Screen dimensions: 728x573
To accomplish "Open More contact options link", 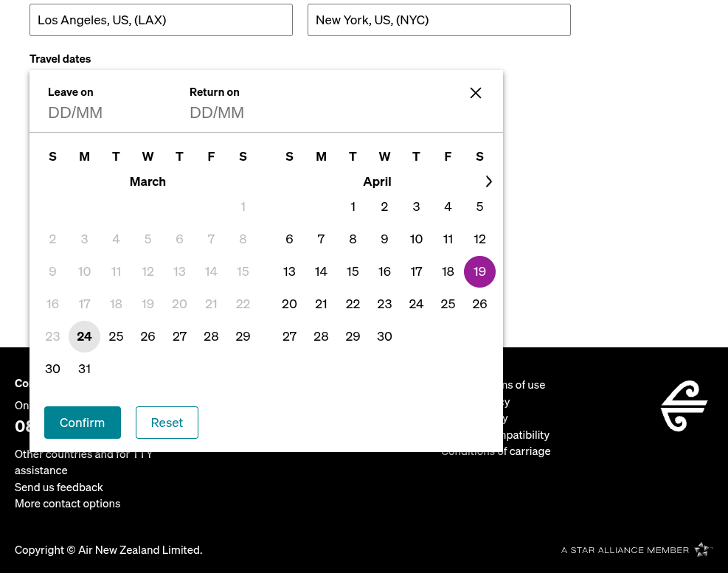I will (67, 504).
